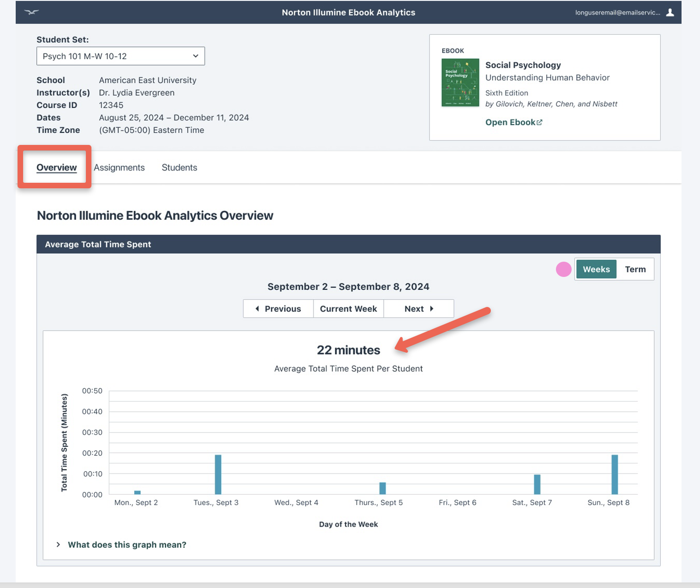Click the Norton seagull logo icon
This screenshot has width=700, height=588.
pos(31,12)
